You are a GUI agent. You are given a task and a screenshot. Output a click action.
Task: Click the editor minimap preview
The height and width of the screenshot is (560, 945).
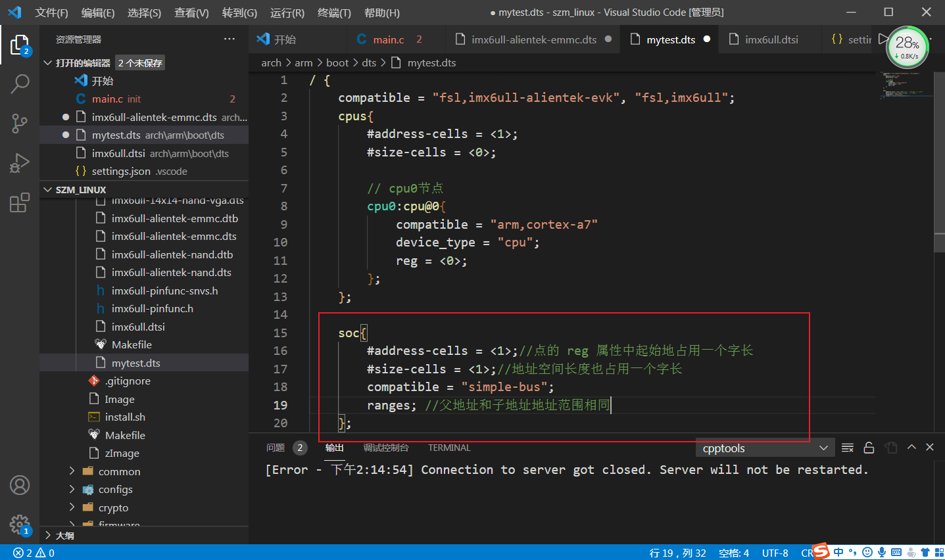[906, 85]
